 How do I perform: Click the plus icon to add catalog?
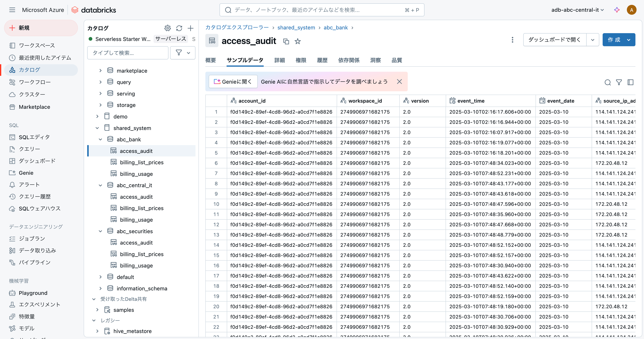[190, 28]
